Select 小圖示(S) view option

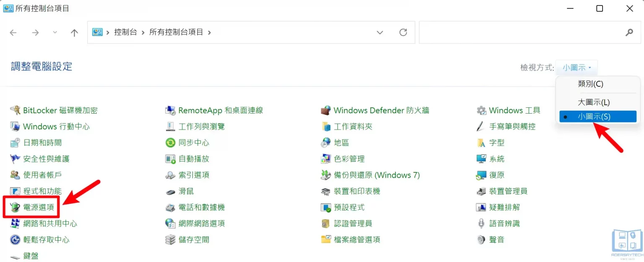tap(598, 117)
